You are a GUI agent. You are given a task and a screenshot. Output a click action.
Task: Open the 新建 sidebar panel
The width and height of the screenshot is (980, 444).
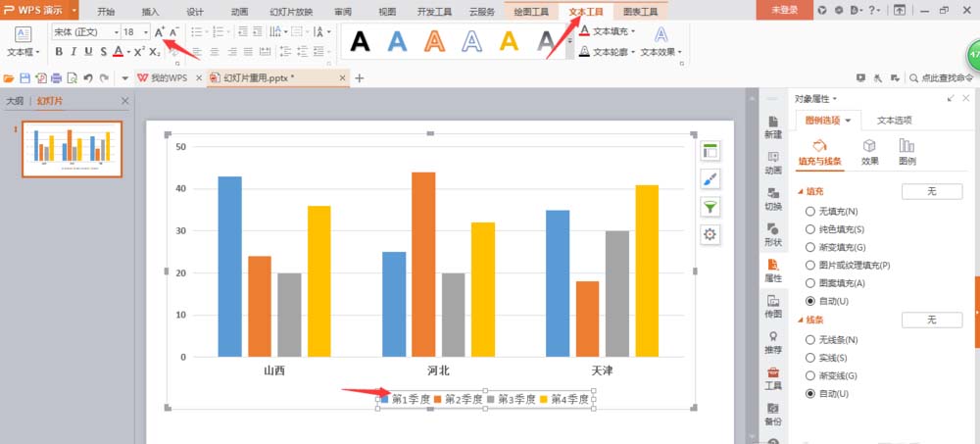(773, 127)
